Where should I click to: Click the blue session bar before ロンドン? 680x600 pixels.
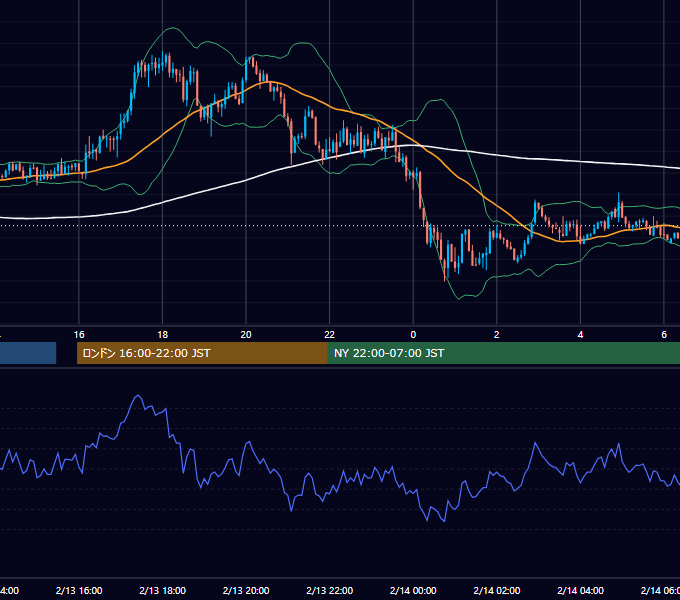pyautogui.click(x=28, y=353)
